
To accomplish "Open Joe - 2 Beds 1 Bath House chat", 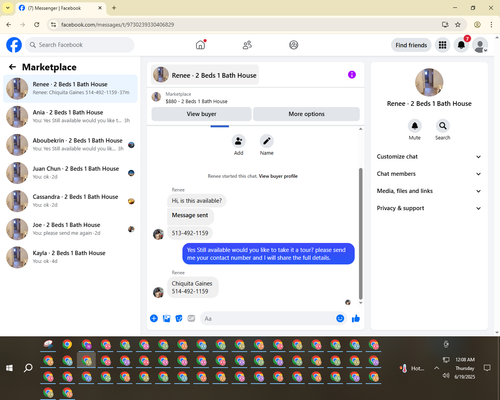I will pyautogui.click(x=70, y=229).
